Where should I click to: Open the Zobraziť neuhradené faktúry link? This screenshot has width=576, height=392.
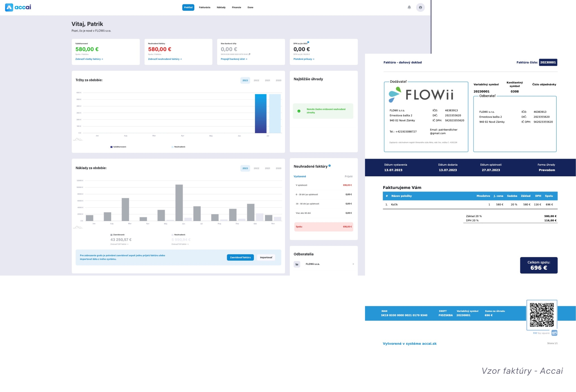click(165, 59)
